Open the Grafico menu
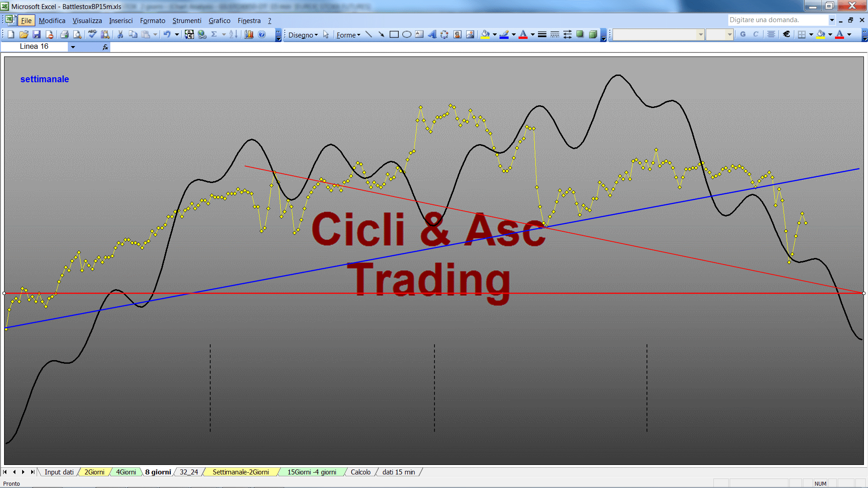This screenshot has width=868, height=488. point(219,20)
